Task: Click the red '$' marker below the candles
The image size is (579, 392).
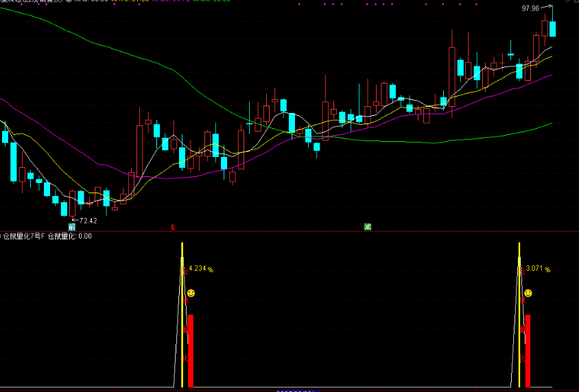Action: click(x=173, y=227)
